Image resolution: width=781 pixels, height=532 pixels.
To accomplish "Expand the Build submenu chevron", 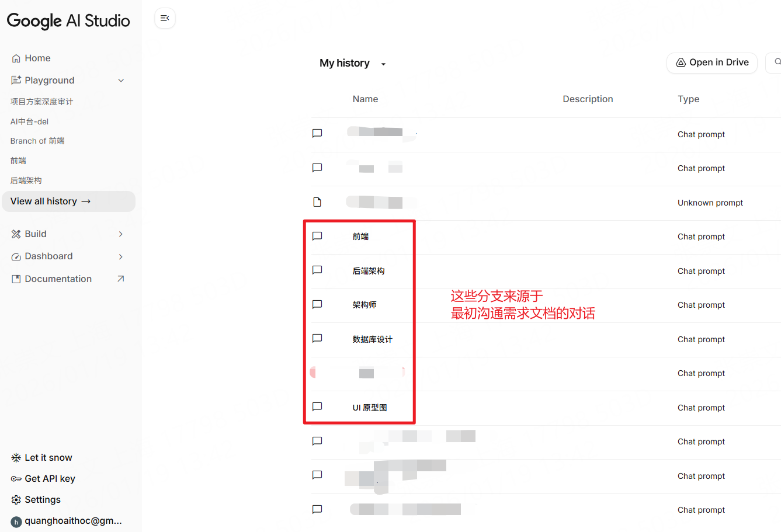I will coord(121,234).
